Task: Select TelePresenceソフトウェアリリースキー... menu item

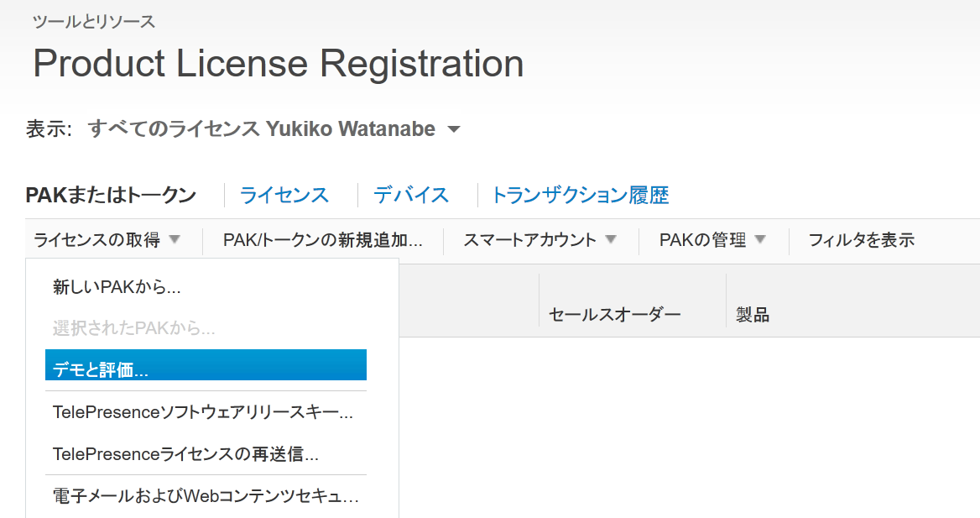Action: tap(202, 412)
